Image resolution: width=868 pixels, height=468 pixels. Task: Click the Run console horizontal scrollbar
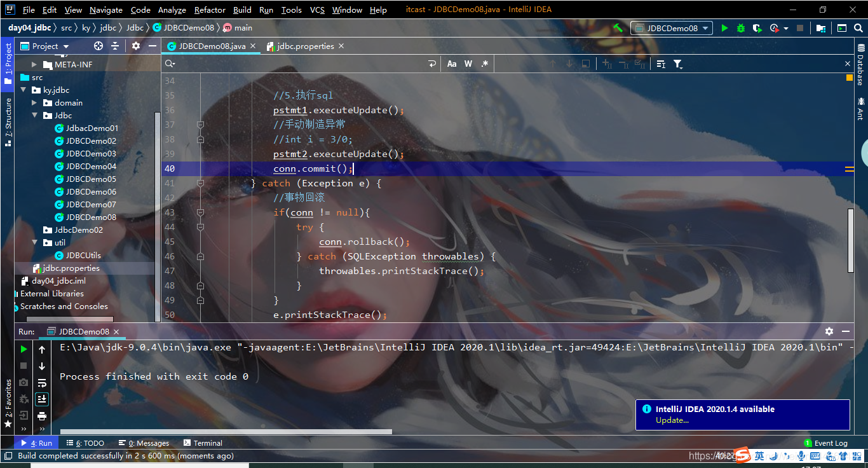(226, 432)
